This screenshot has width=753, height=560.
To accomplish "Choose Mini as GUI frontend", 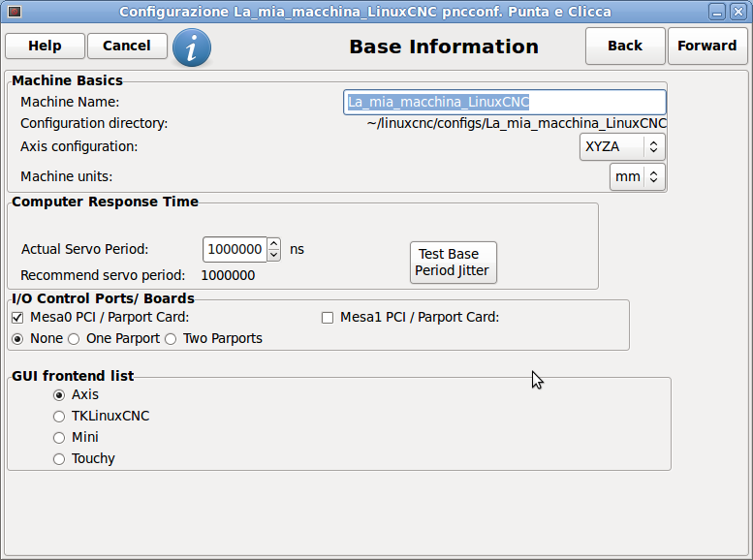I will pos(59,438).
